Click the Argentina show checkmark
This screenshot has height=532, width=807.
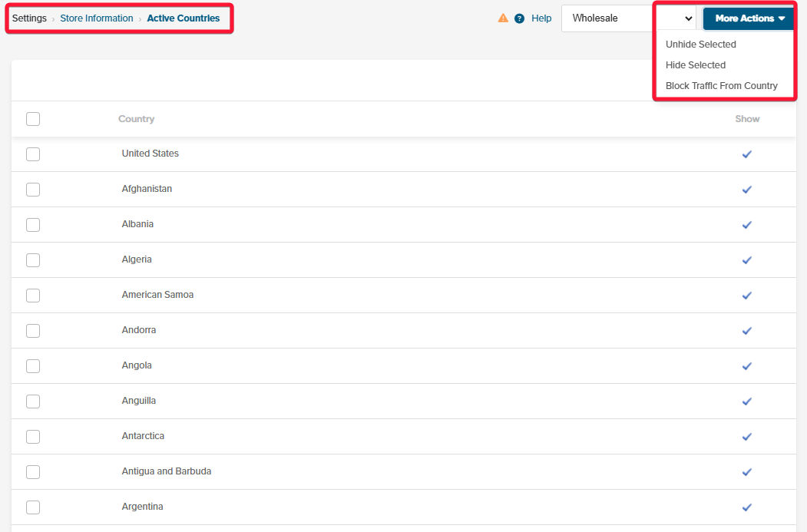(747, 507)
